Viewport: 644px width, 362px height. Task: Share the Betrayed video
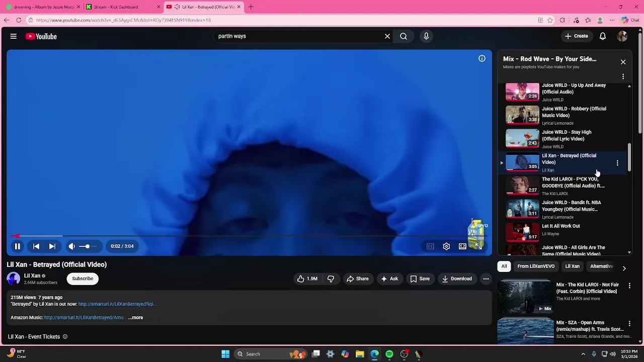pyautogui.click(x=358, y=279)
